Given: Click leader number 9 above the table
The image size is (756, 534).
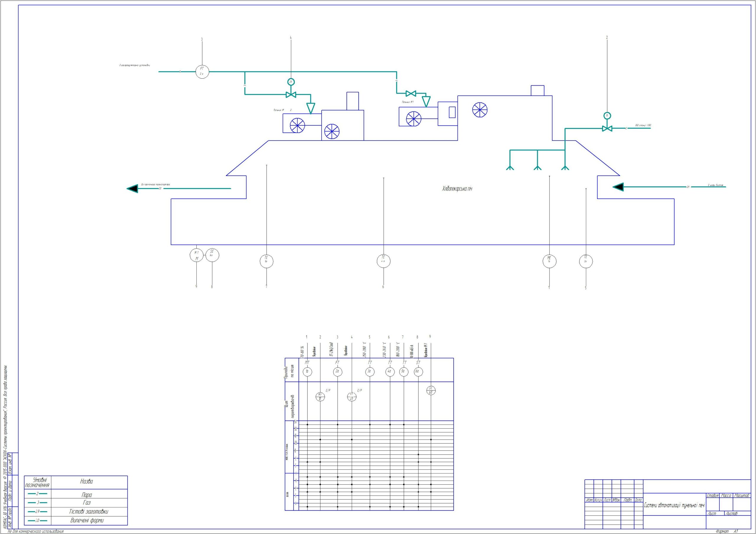Looking at the screenshot, I should point(430,337).
